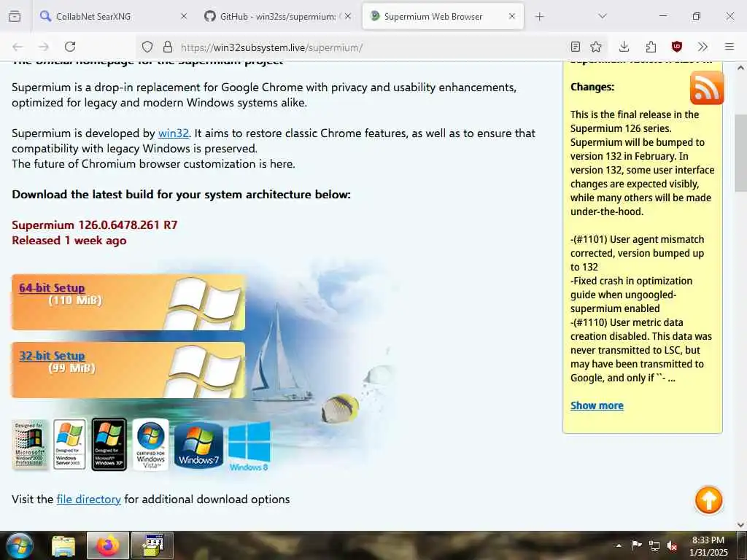Follow the win32 developer link
The image size is (747, 560).
(174, 133)
